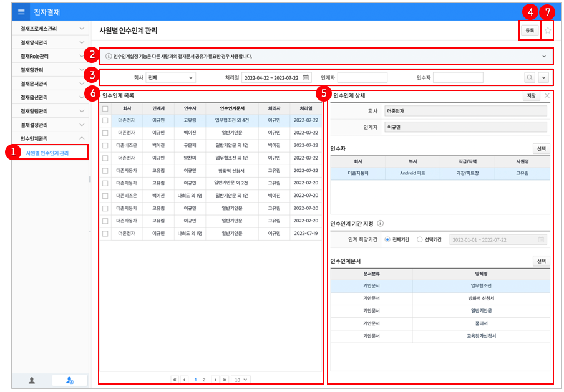Check the row with 인수자 구은재
564x392 pixels.
pyautogui.click(x=105, y=145)
